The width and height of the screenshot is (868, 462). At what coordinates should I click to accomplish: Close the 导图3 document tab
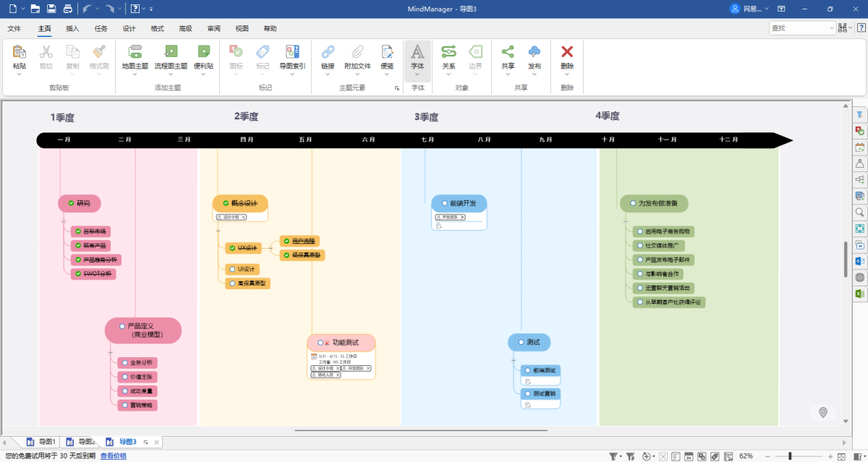tap(156, 442)
